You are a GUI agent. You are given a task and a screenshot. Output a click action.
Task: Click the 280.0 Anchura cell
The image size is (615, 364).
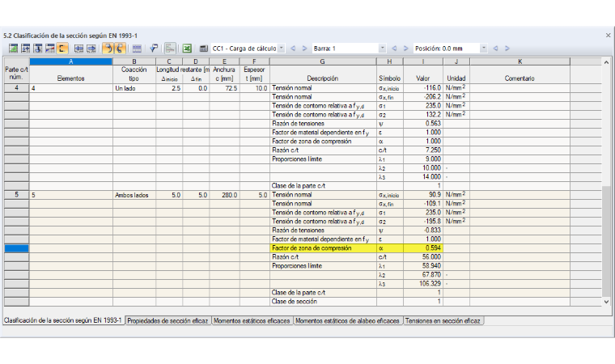(224, 195)
